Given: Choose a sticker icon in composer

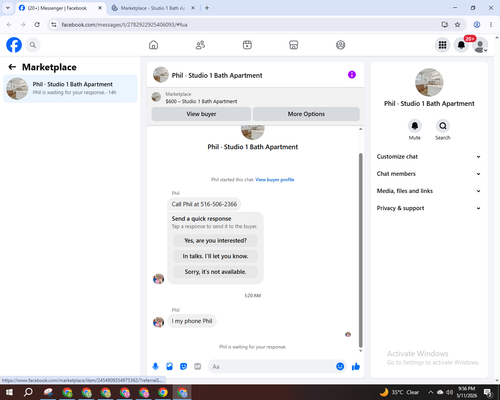Looking at the screenshot, I should [183, 367].
